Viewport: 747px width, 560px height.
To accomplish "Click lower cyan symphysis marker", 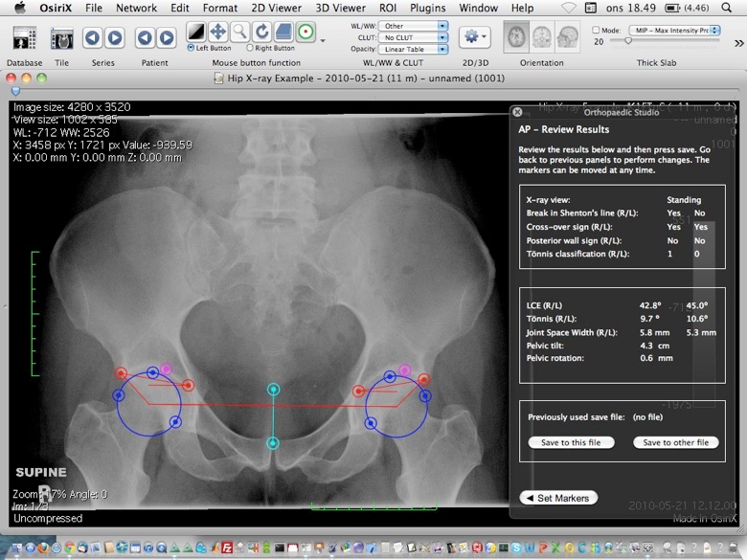I will click(273, 443).
